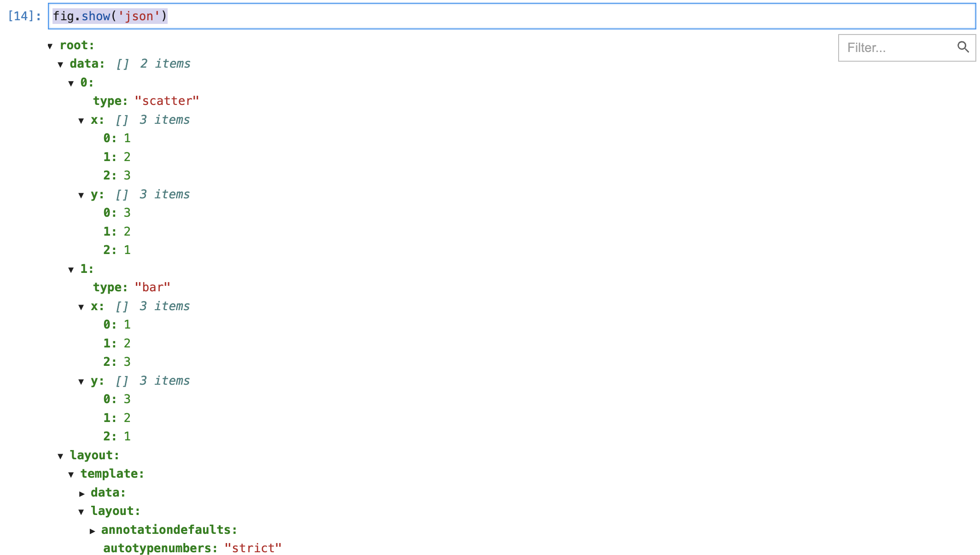Click the type "scatter" value
Image resolution: width=980 pixels, height=555 pixels.
point(167,101)
